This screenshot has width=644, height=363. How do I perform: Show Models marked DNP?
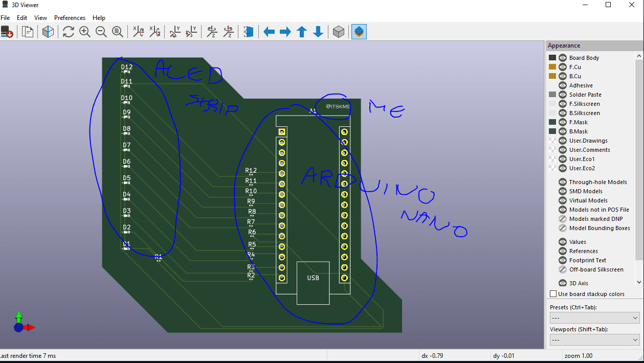(x=563, y=219)
